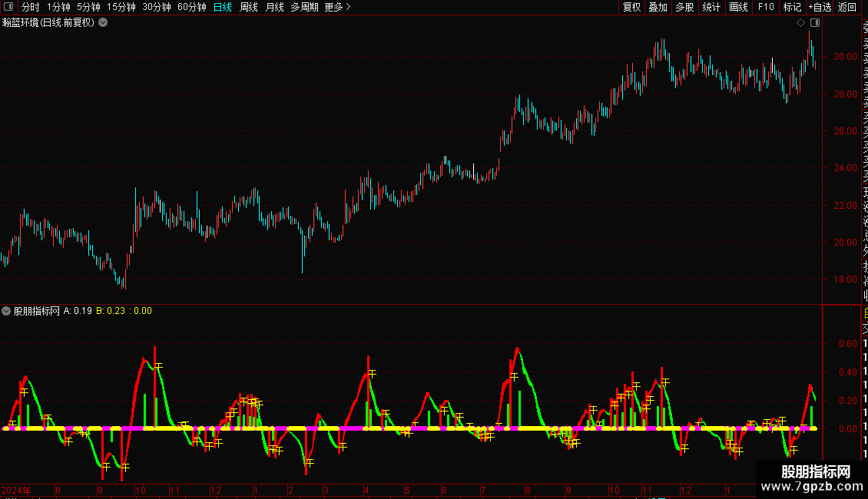868x499 pixels.
Task: Switch to 分时 chart
Action: pos(31,7)
